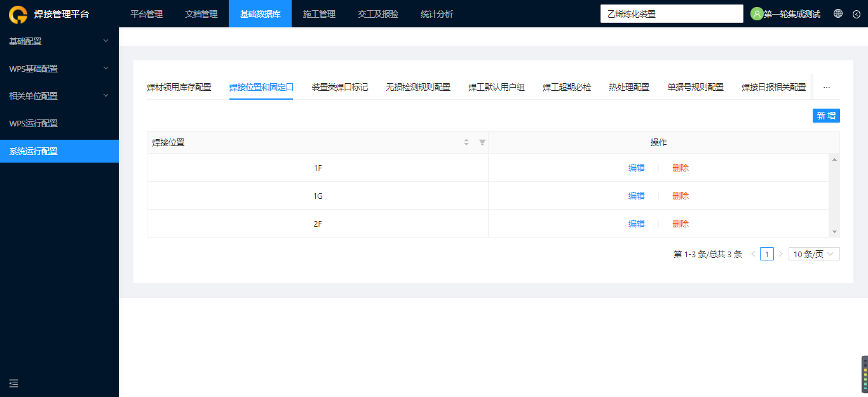
Task: Open the 施工管理 top menu
Action: pyautogui.click(x=319, y=14)
